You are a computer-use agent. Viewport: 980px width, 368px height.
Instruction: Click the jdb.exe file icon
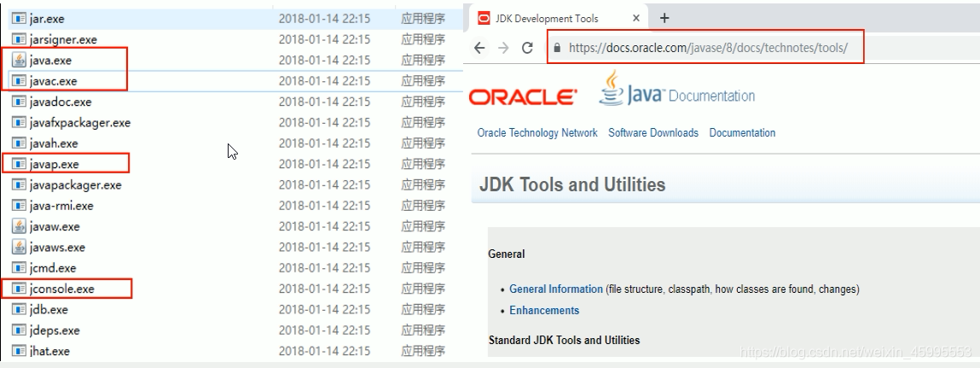pyautogui.click(x=19, y=309)
